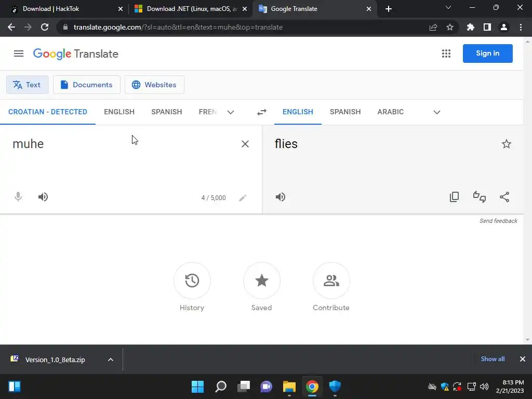Open the clock showing 8:13 PM

click(510, 387)
